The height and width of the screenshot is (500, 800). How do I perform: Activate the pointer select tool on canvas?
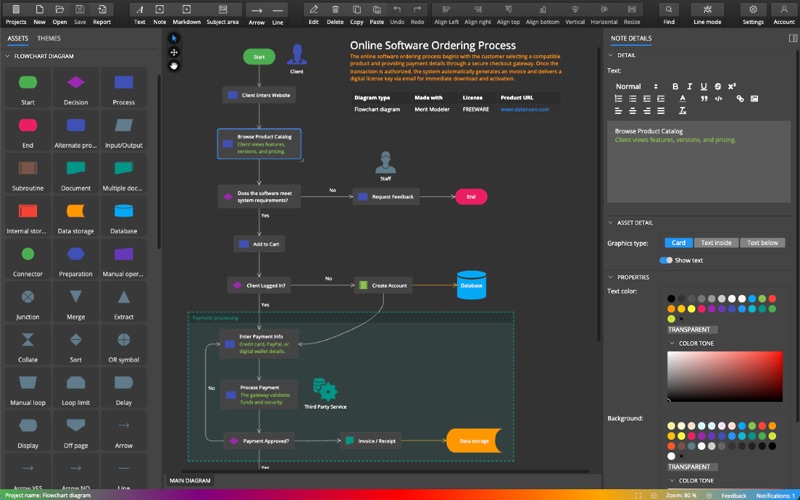(x=174, y=38)
